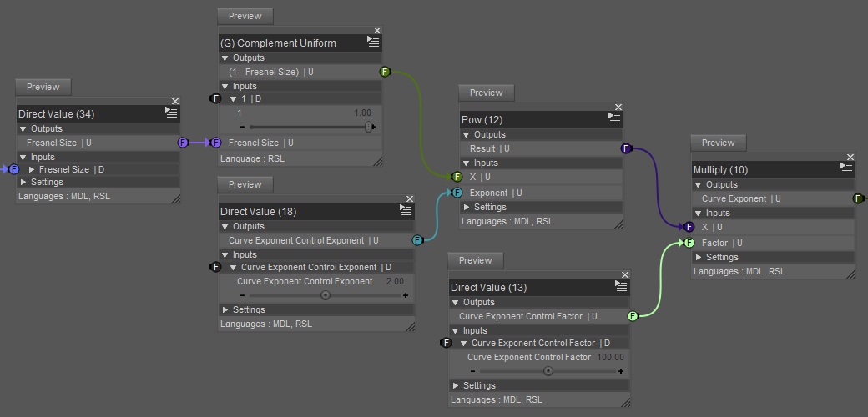Click the Complement Uniform node menu icon

click(373, 43)
